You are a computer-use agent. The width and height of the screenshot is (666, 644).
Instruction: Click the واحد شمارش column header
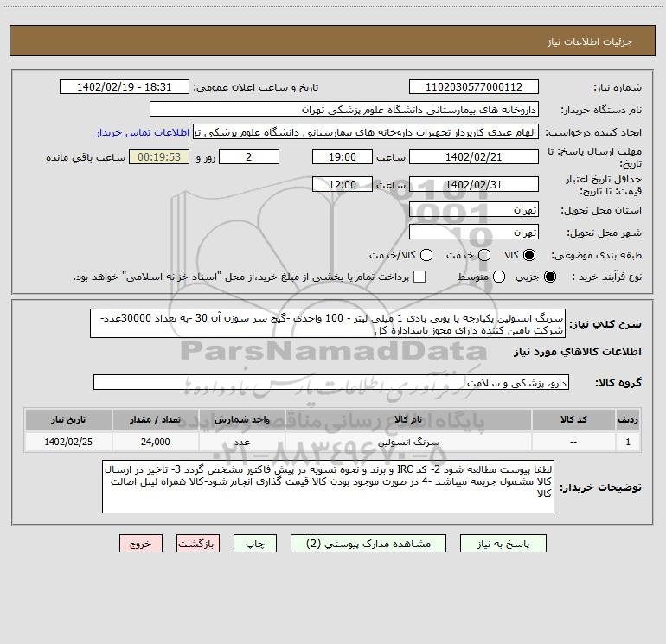241,419
